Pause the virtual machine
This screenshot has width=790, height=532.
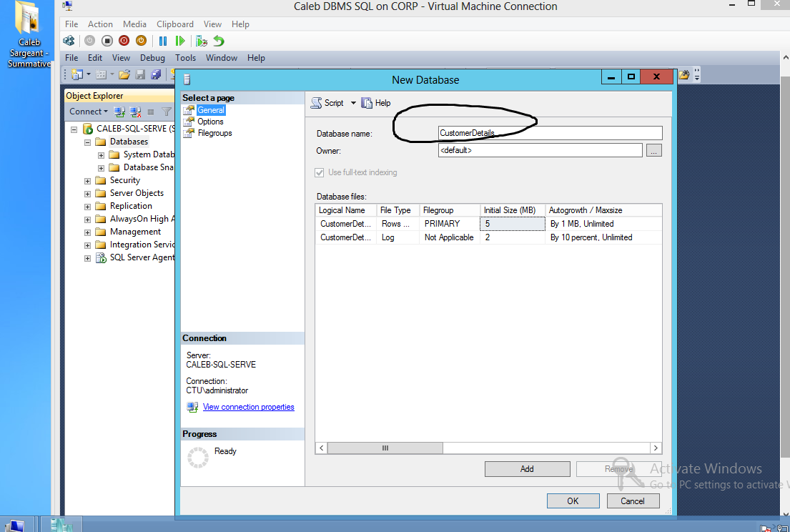tap(163, 41)
